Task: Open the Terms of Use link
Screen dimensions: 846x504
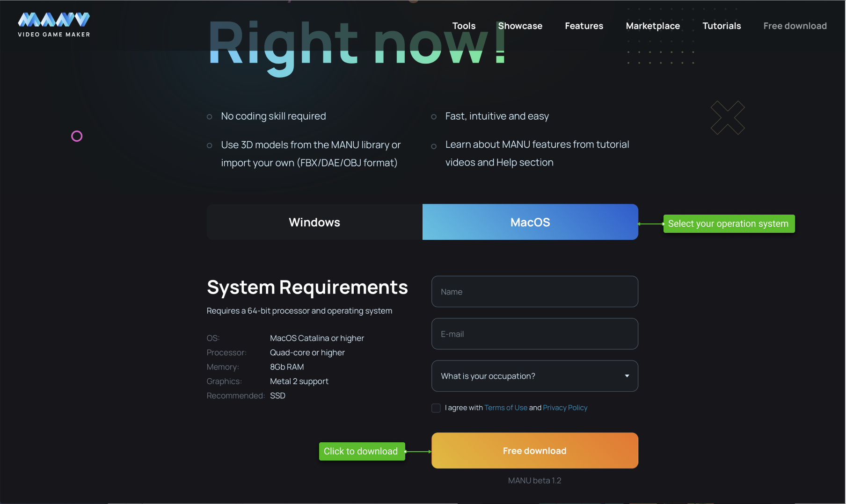Action: click(505, 408)
